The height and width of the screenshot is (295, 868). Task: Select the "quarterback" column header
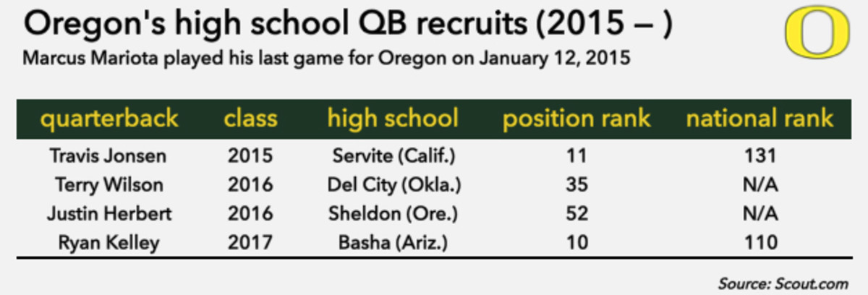pos(110,118)
